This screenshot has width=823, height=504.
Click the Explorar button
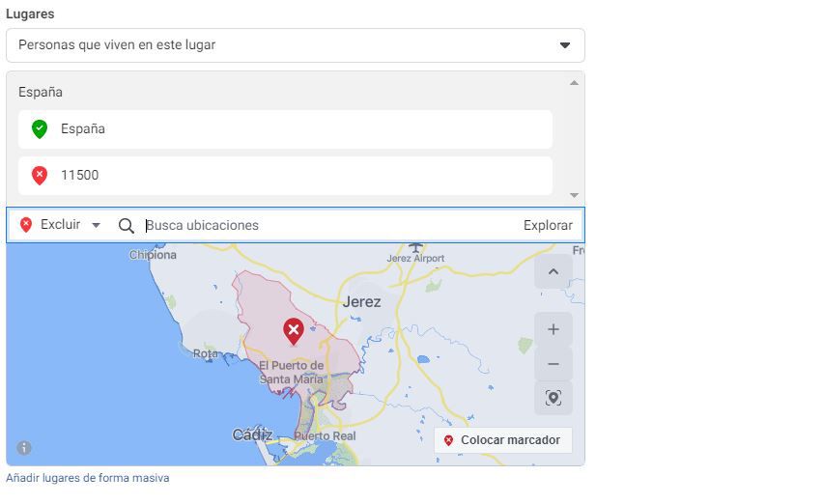[548, 226]
